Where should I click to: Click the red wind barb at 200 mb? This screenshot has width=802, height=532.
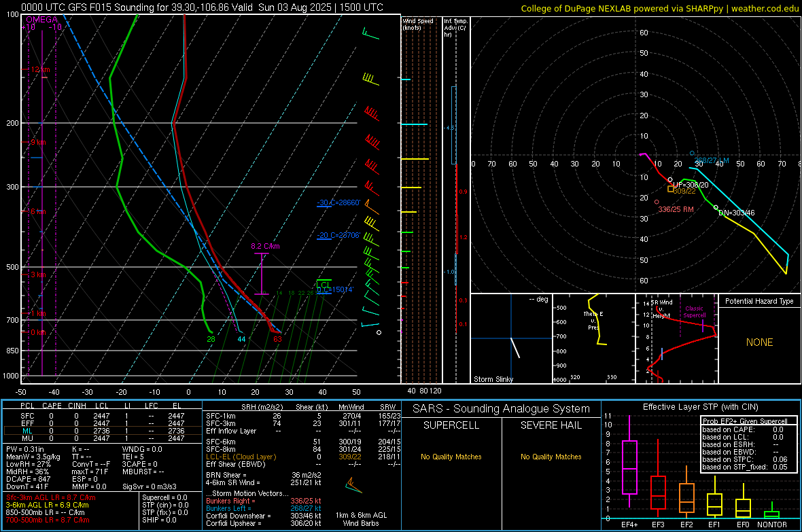click(x=372, y=113)
